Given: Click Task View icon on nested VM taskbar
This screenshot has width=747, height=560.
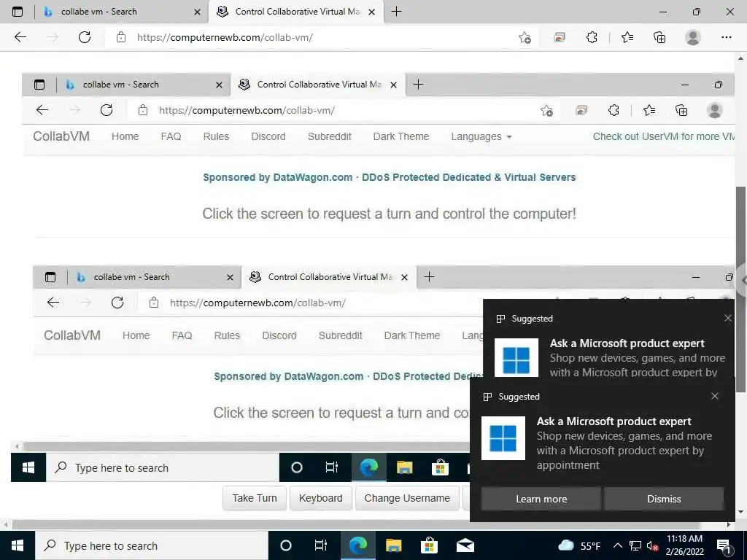Looking at the screenshot, I should pyautogui.click(x=332, y=467).
